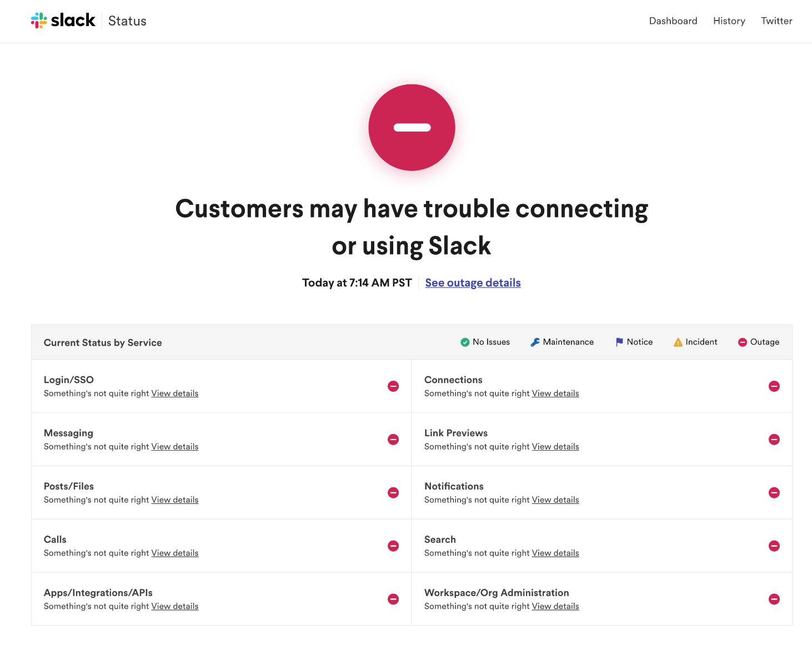Click the Today at 7:14 AM PST timestamp
Screen dimensions: 812x666
[357, 283]
